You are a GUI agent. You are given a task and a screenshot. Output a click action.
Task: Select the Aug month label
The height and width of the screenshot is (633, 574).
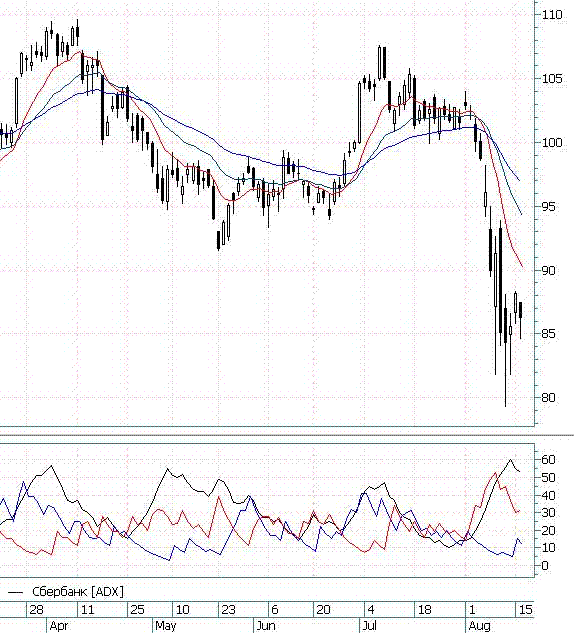(x=480, y=626)
